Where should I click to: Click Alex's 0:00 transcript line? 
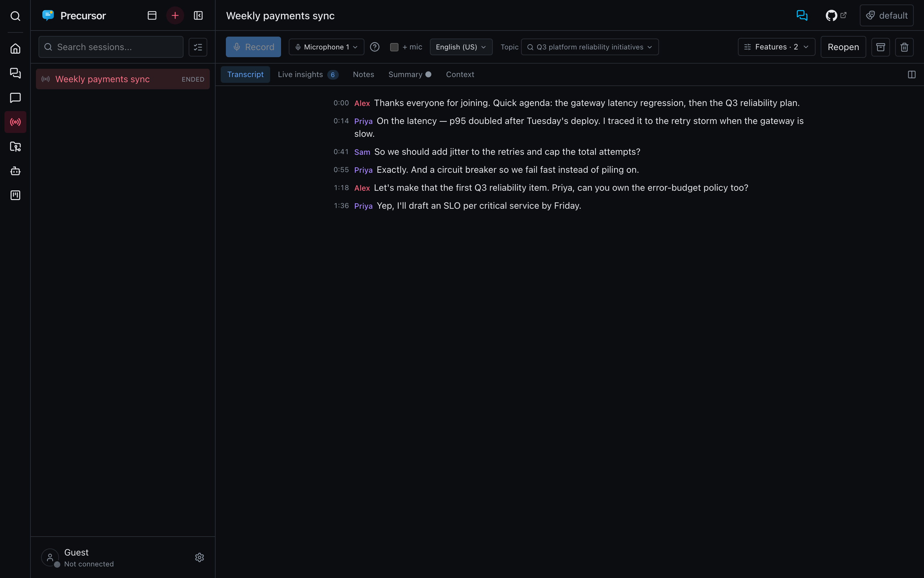coord(566,103)
